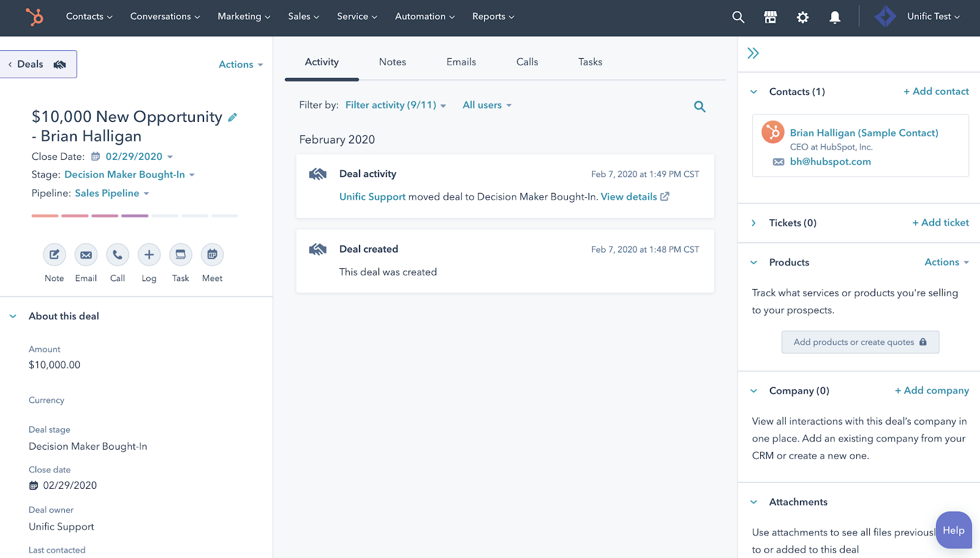Log activity with the plus icon
Viewport: 980px width, 558px height.
pyautogui.click(x=149, y=255)
